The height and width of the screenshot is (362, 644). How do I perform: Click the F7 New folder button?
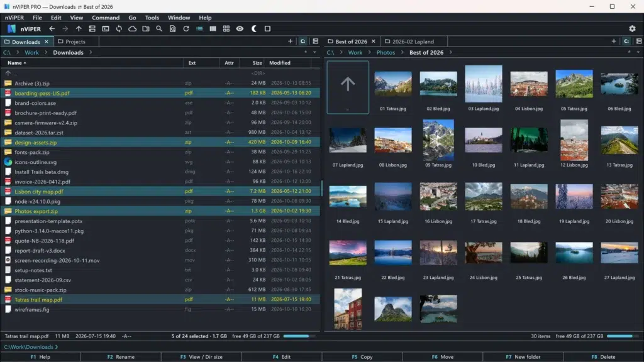click(523, 357)
